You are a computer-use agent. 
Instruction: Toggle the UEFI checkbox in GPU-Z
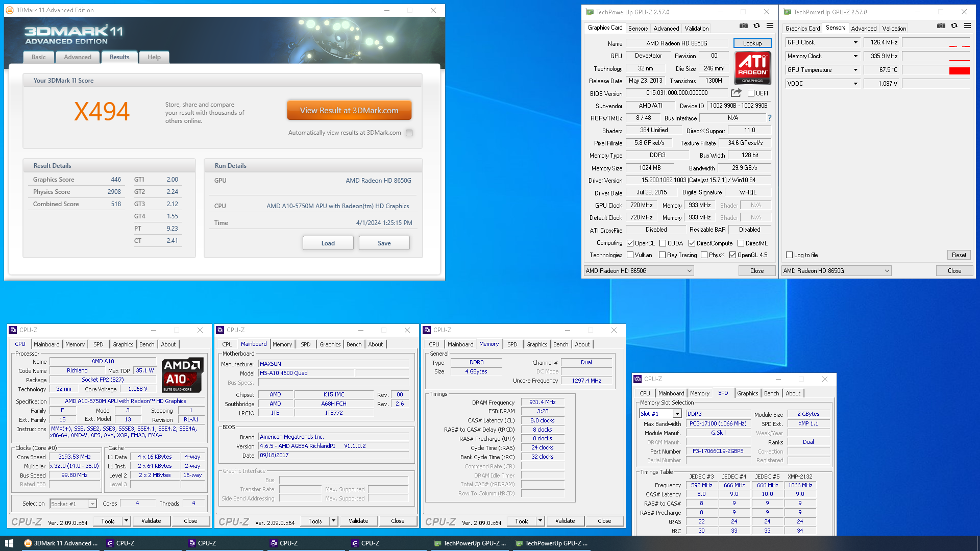pos(751,93)
